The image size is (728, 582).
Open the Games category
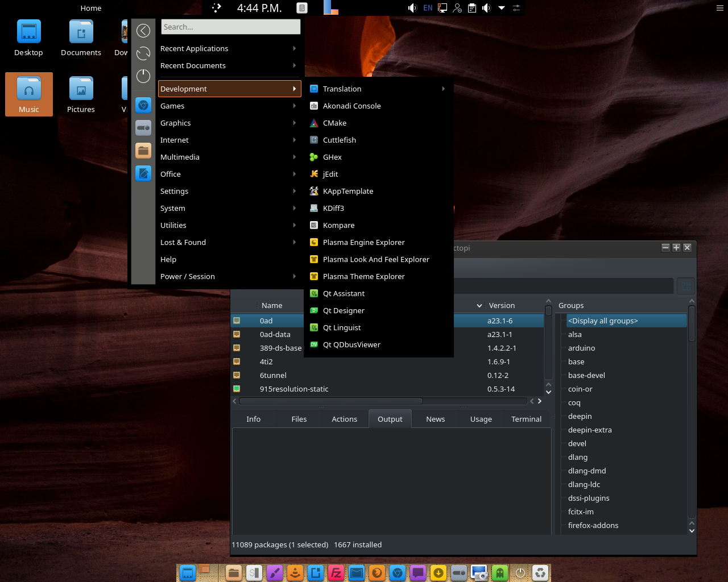click(230, 106)
